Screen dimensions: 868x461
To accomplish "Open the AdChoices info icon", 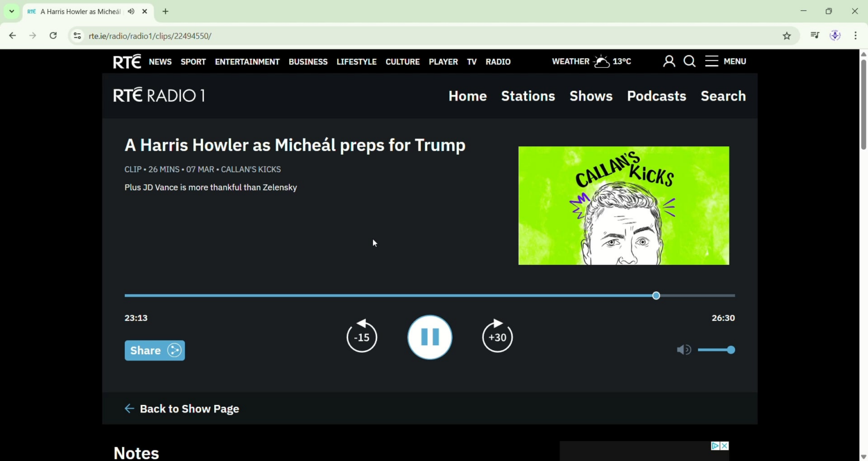I will (x=715, y=446).
